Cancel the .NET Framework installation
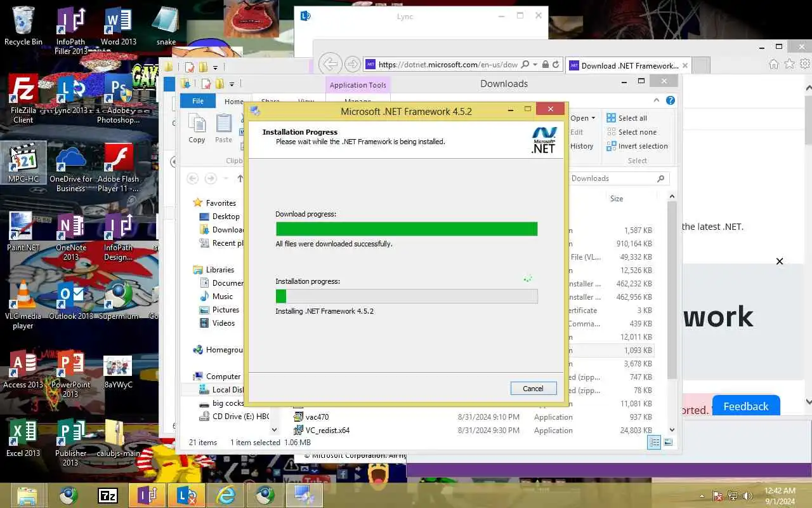 coord(533,389)
